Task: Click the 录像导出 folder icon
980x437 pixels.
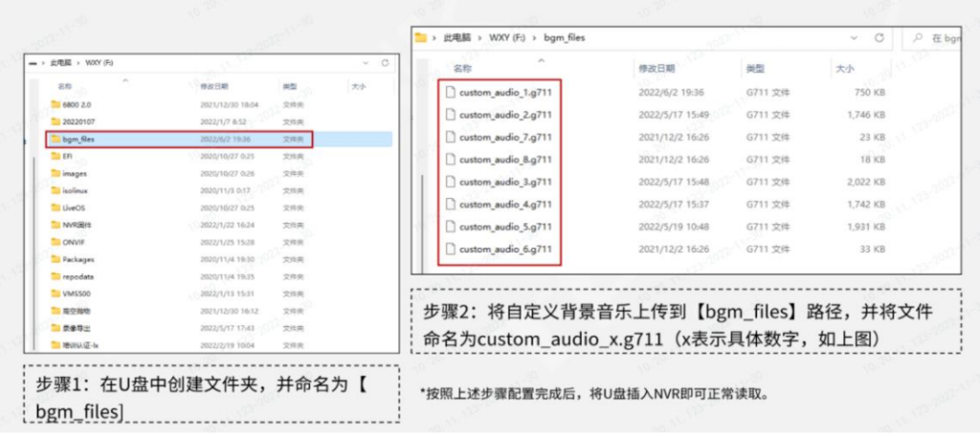Action: point(55,328)
